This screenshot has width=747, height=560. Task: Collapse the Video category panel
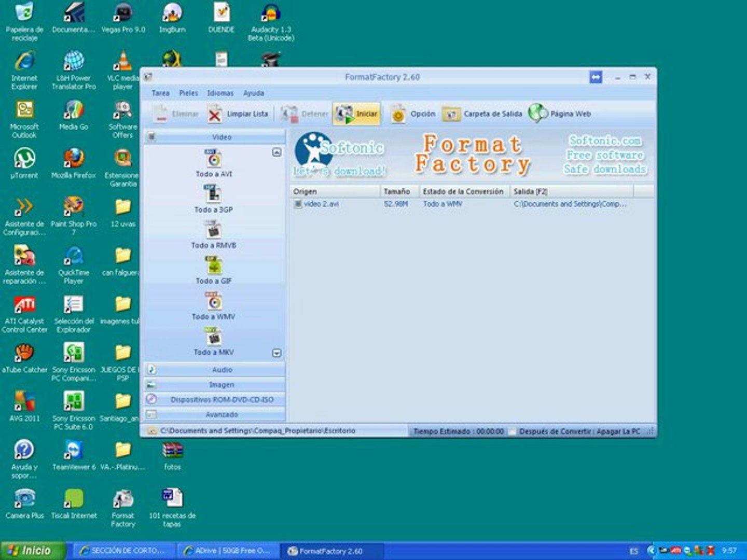tap(215, 137)
